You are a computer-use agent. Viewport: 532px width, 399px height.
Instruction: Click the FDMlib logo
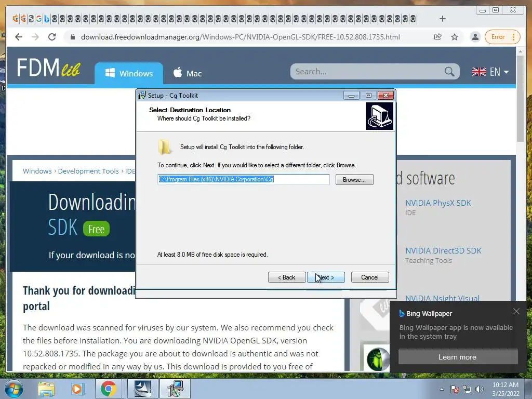48,67
